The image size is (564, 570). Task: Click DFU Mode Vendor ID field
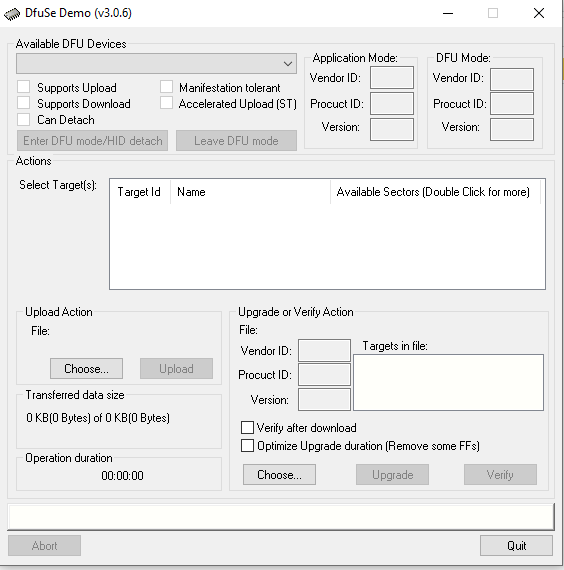pos(512,79)
